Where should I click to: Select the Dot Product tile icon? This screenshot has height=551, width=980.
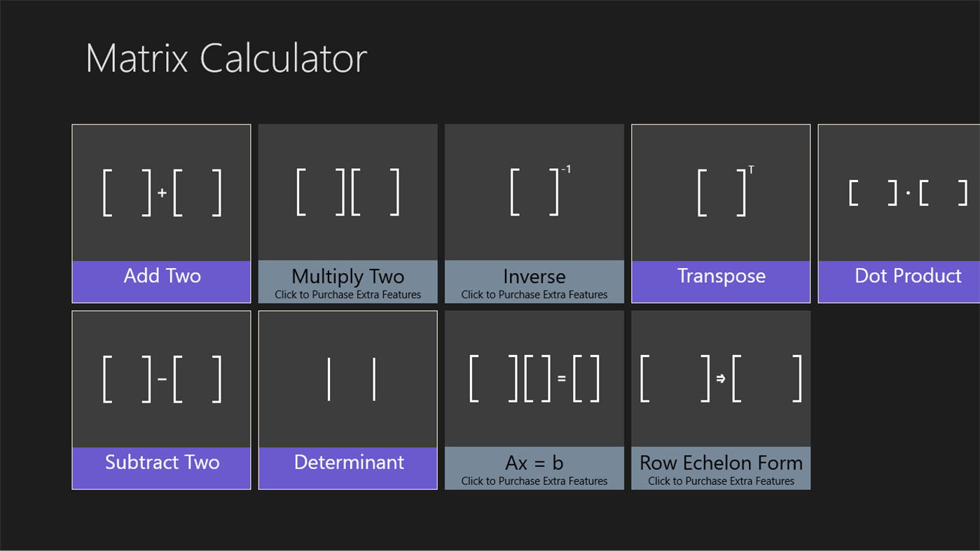[x=909, y=190]
